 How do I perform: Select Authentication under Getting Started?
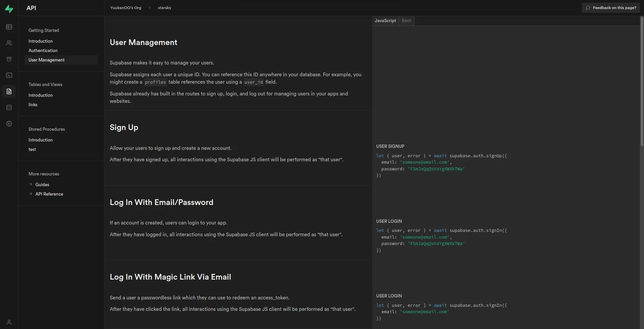pyautogui.click(x=43, y=50)
